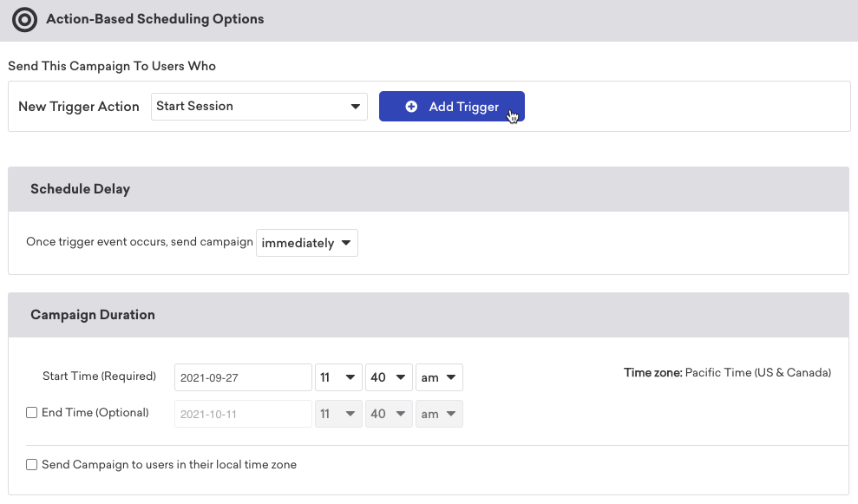858x504 pixels.
Task: Open the End Time am/pm dropdown
Action: [439, 414]
